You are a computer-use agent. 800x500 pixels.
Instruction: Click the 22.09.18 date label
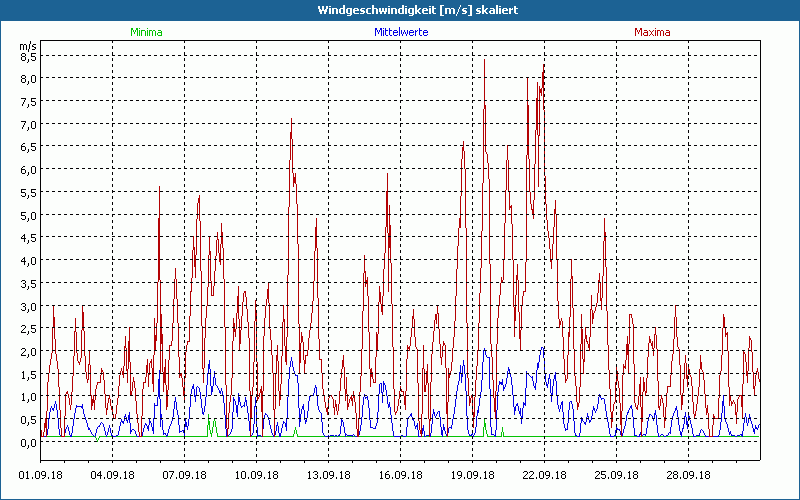click(x=545, y=475)
